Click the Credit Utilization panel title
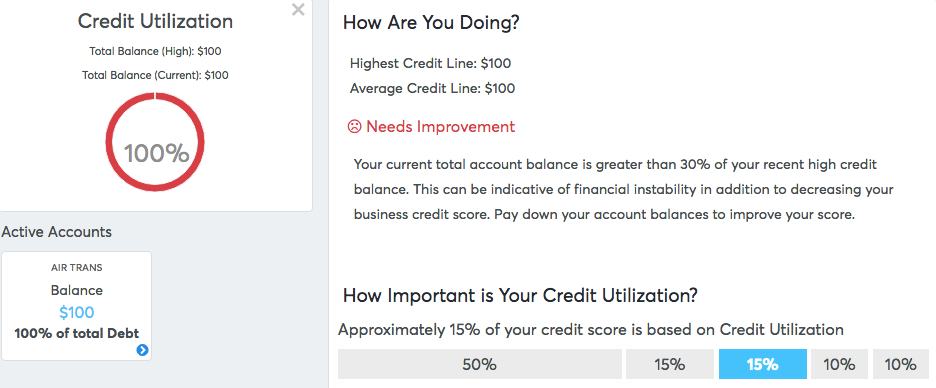936x388 pixels. point(155,21)
